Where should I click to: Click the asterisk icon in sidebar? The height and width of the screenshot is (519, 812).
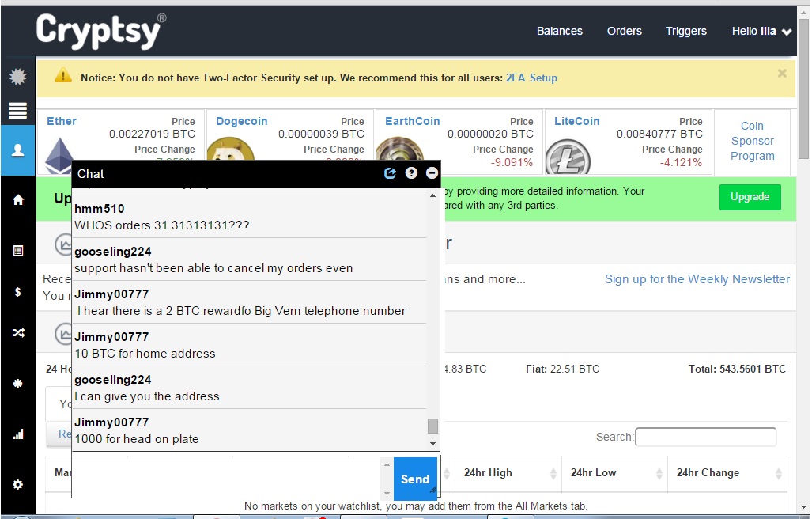coord(17,383)
